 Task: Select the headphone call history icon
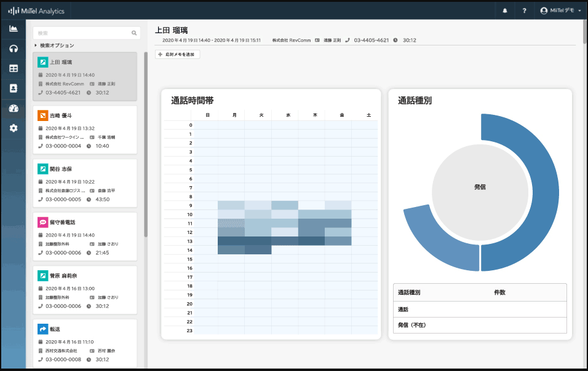pyautogui.click(x=13, y=48)
